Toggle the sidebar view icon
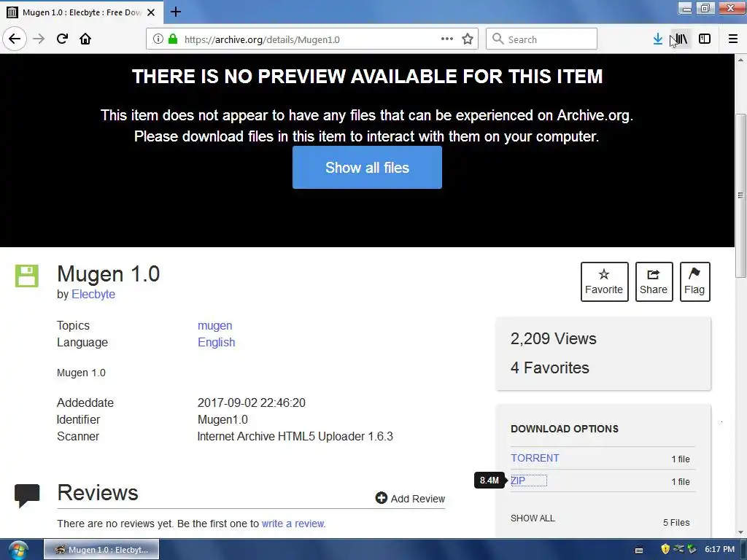 [705, 39]
